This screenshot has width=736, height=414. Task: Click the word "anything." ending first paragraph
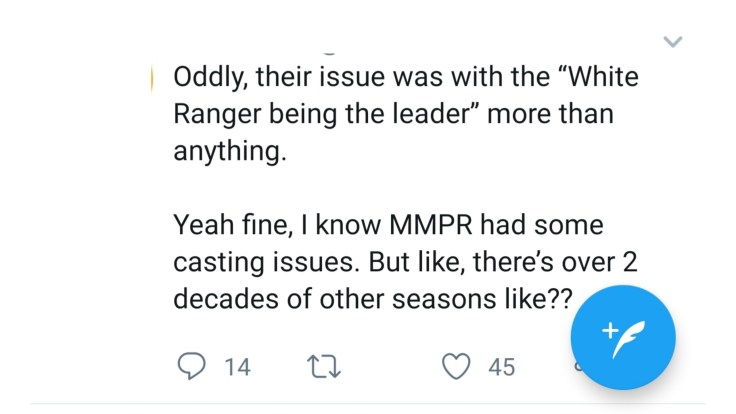click(222, 153)
